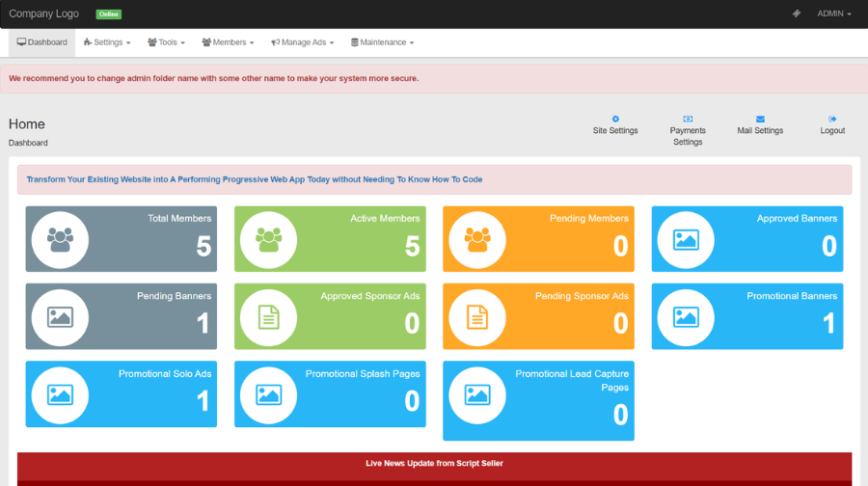Click the green Online status badge
Viewport: 868px width, 486px height.
(x=108, y=14)
